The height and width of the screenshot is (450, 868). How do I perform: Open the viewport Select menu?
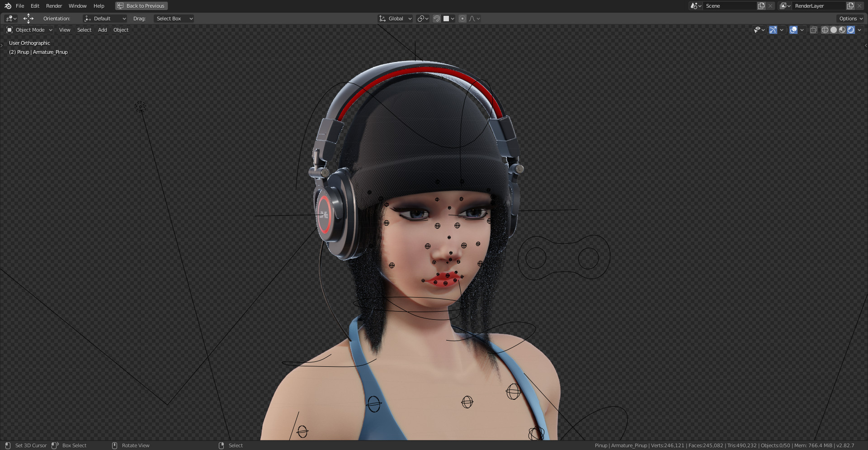click(84, 30)
